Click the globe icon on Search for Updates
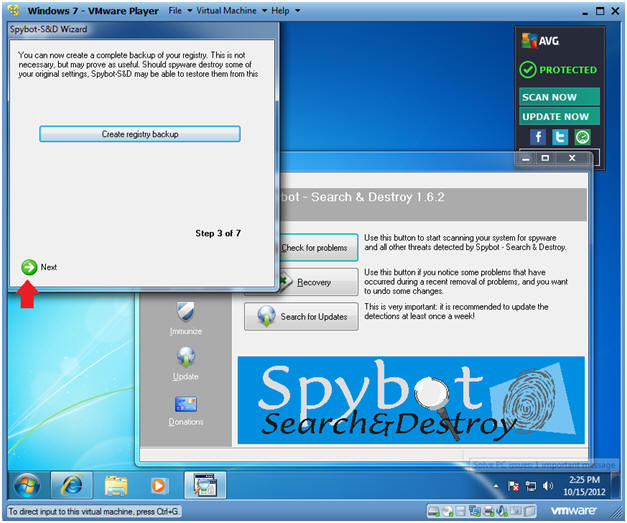627x523 pixels. coord(266,316)
